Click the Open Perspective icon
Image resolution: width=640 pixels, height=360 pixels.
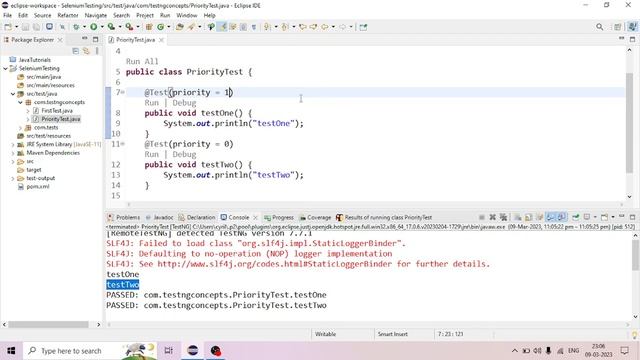pyautogui.click(x=618, y=27)
